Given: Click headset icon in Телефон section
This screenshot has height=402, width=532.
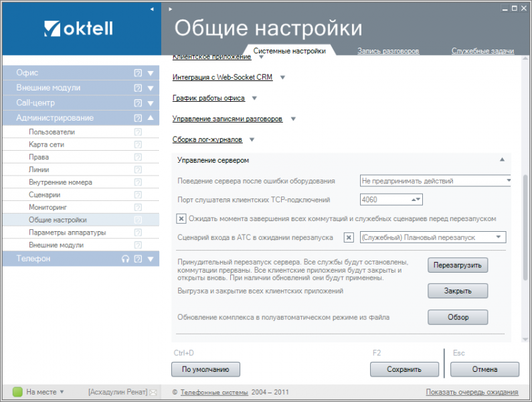Looking at the screenshot, I should 126,259.
